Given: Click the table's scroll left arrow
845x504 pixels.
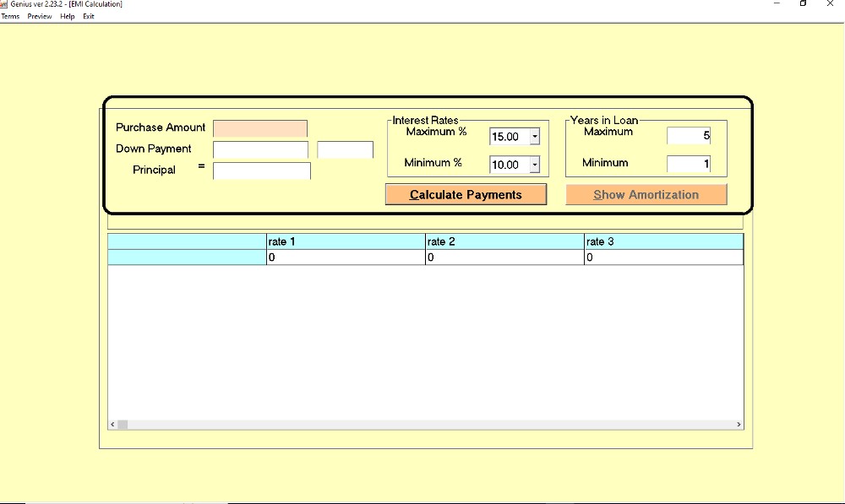Looking at the screenshot, I should pos(112,425).
